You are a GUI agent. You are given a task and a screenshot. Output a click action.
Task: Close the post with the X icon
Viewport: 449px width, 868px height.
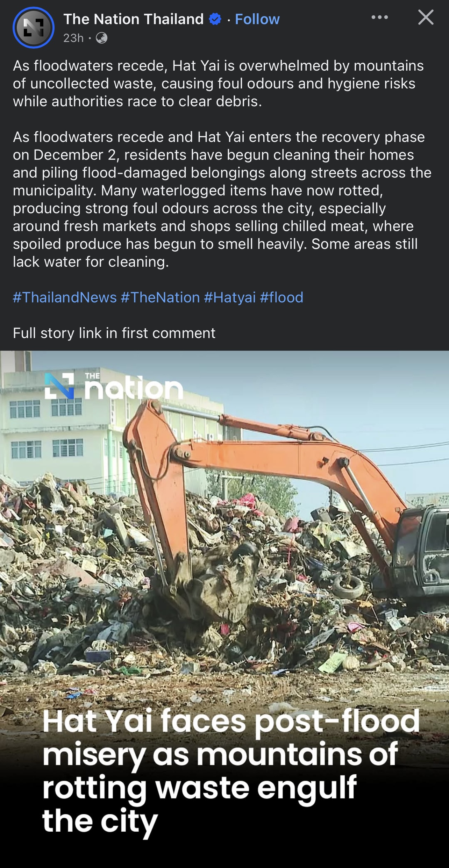(x=426, y=17)
